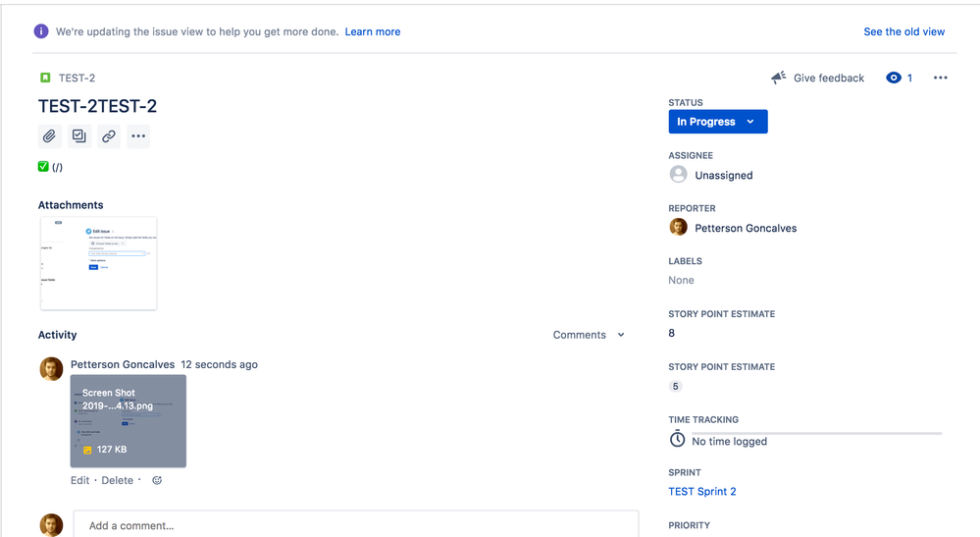Image resolution: width=980 pixels, height=537 pixels.
Task: Add a child issue via checklist icon
Action: coord(79,135)
